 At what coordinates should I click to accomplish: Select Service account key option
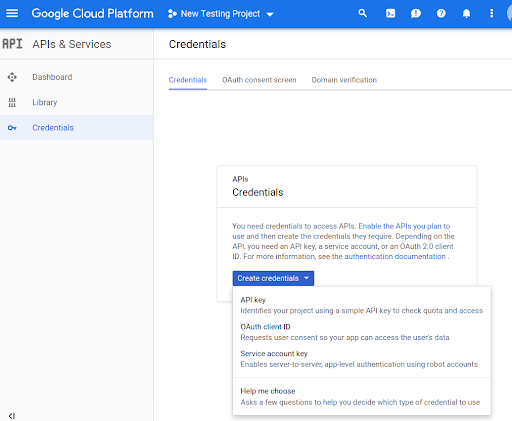362,359
